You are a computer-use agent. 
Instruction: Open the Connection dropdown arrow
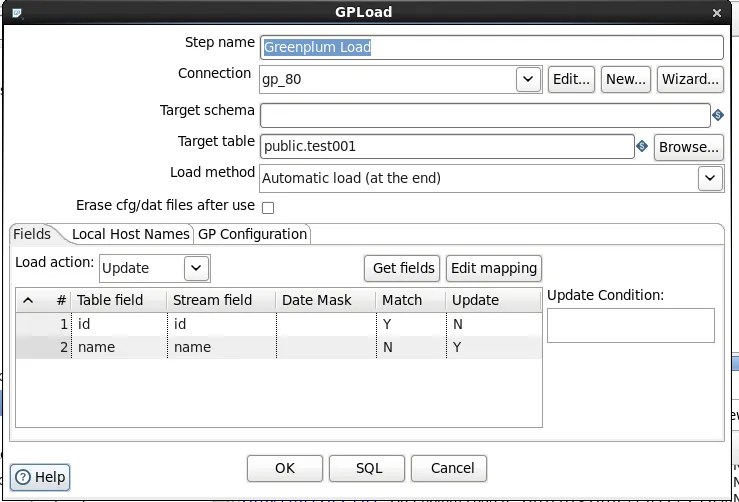click(x=528, y=79)
